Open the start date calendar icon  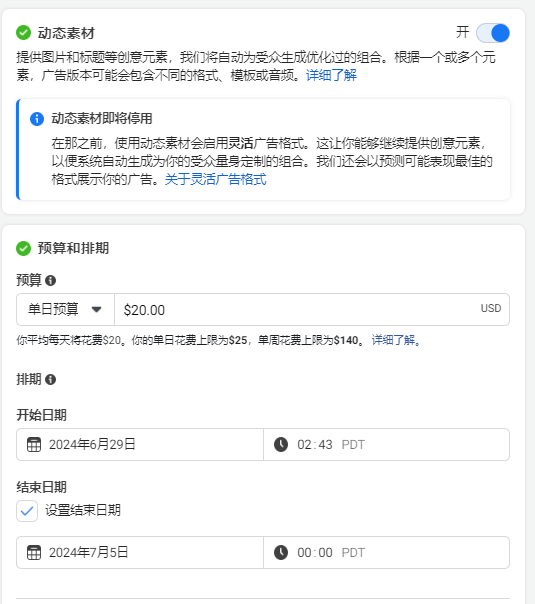click(x=34, y=445)
